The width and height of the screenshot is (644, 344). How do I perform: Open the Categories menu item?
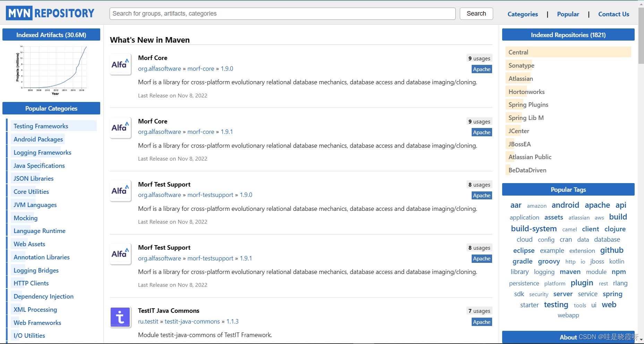[523, 14]
